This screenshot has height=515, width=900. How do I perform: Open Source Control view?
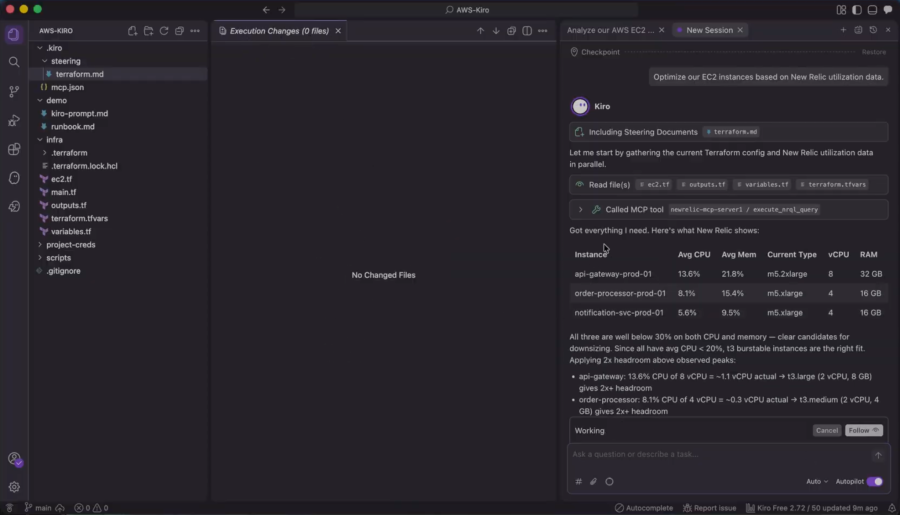click(14, 91)
